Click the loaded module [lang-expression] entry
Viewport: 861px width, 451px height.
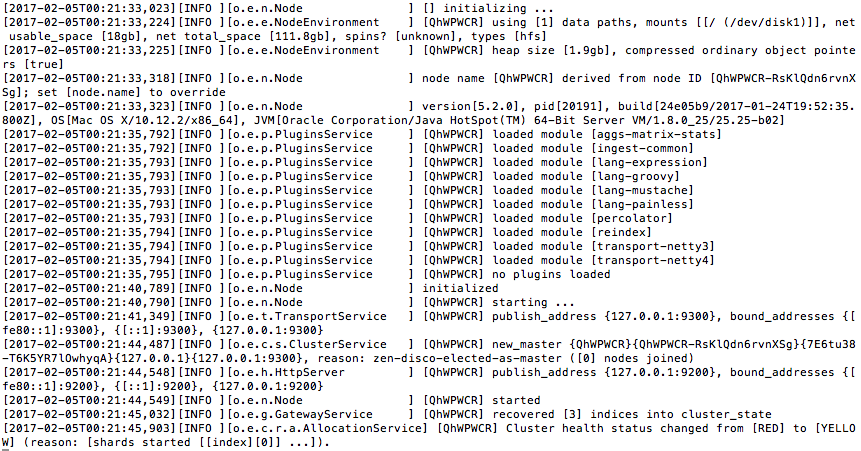[600, 163]
